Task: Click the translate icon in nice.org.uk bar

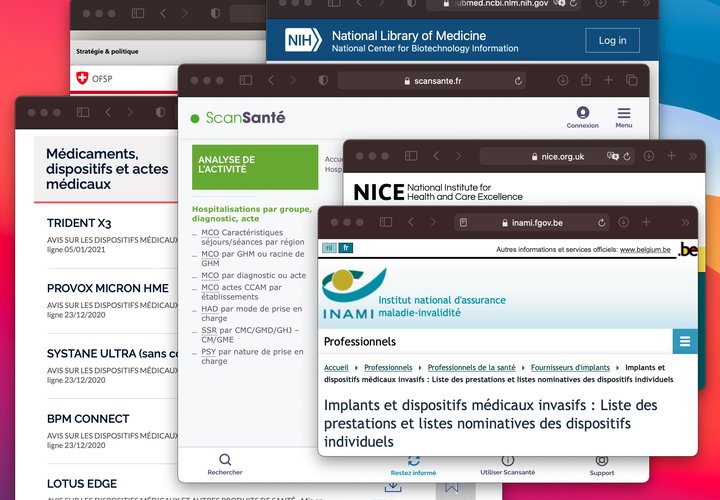Action: [x=612, y=156]
